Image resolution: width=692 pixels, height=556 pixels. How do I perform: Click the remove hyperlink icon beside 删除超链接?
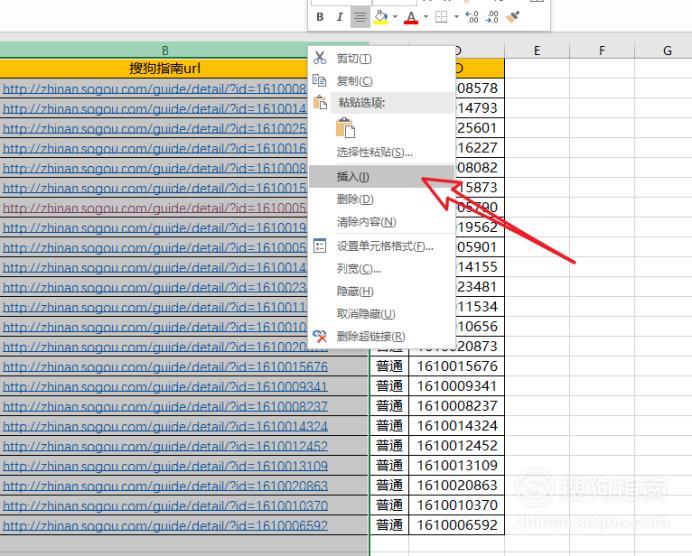[x=320, y=336]
